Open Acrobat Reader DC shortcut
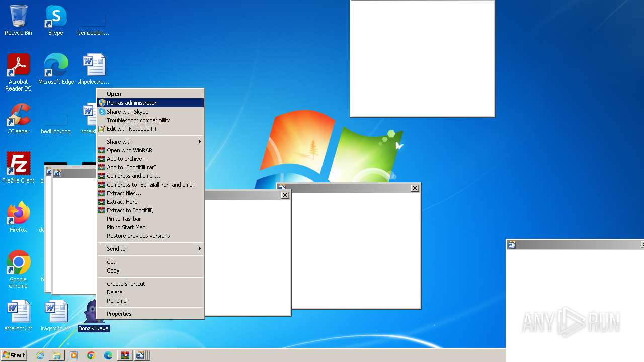 click(18, 72)
